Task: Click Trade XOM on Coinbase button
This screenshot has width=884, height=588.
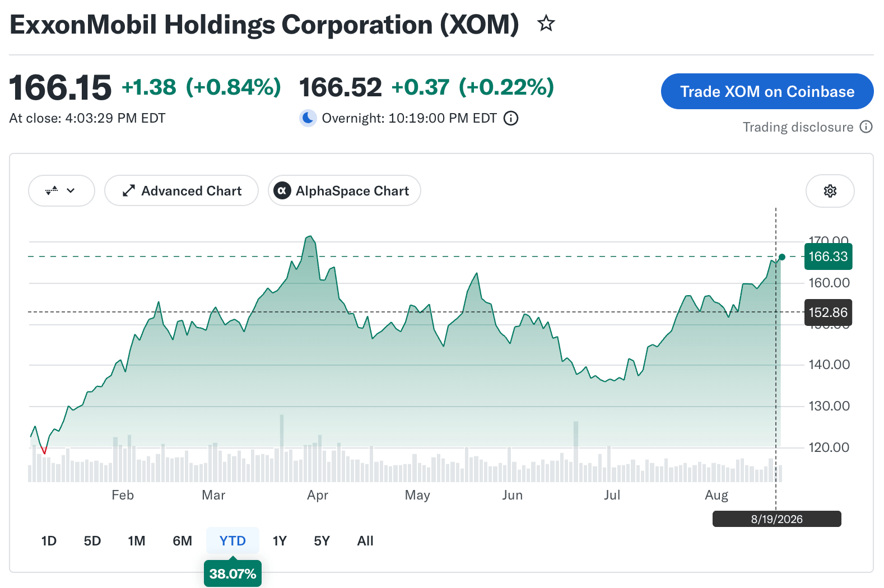Action: coord(767,91)
